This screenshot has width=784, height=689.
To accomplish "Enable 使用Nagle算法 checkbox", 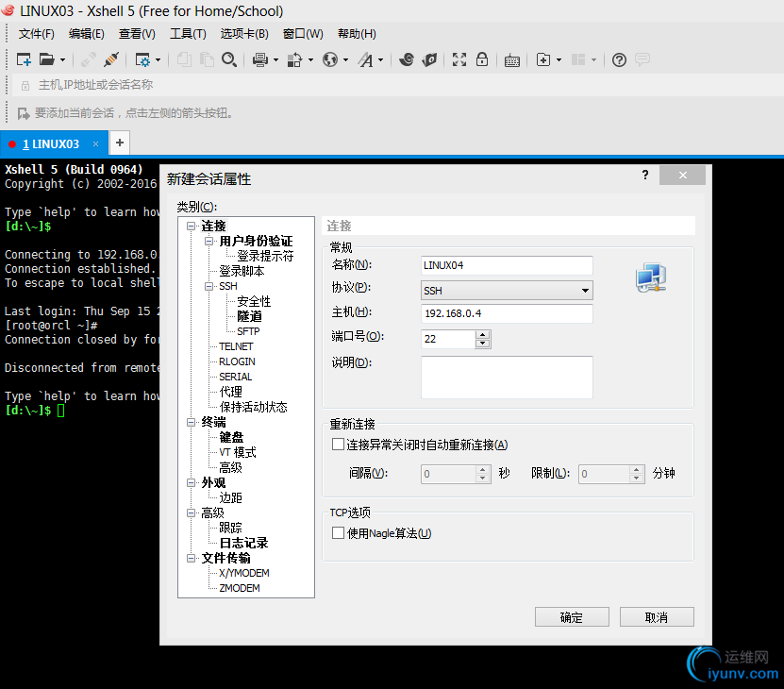I will [x=338, y=533].
